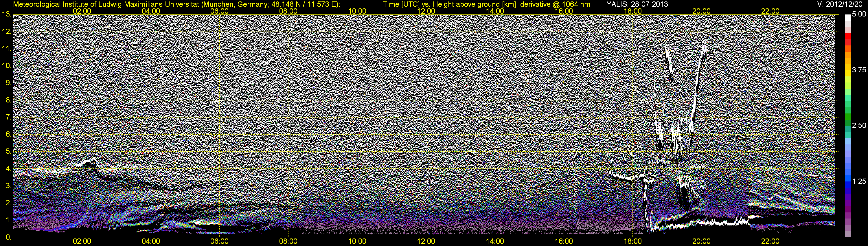
Task: Click the 22:00 tick label on the bottom axis
Action: (770, 242)
